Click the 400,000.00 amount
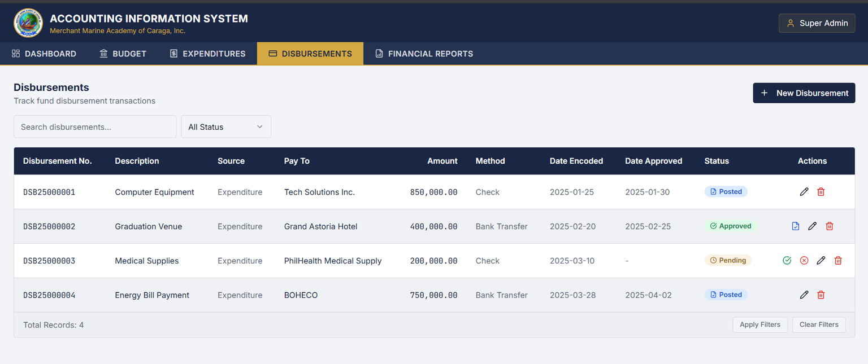 434,226
